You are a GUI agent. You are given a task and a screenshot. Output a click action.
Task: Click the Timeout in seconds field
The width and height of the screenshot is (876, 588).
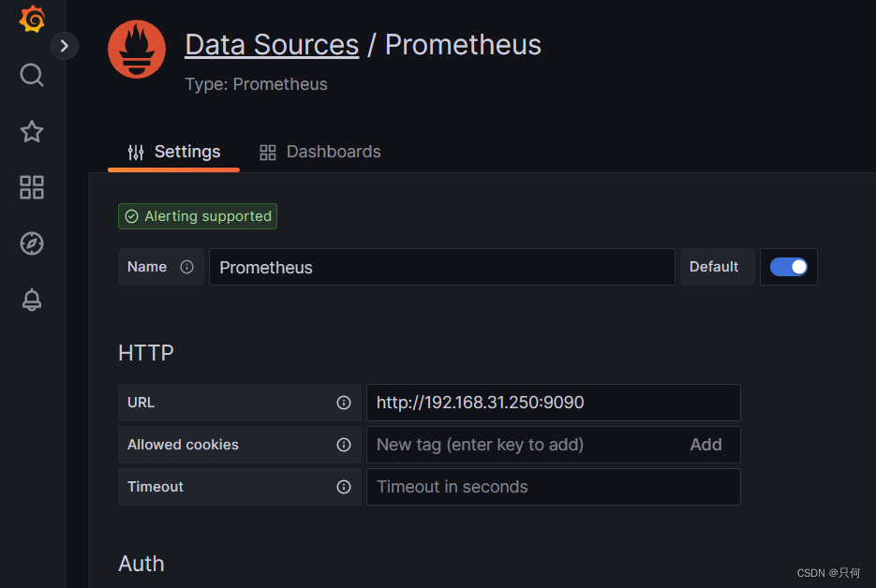553,487
